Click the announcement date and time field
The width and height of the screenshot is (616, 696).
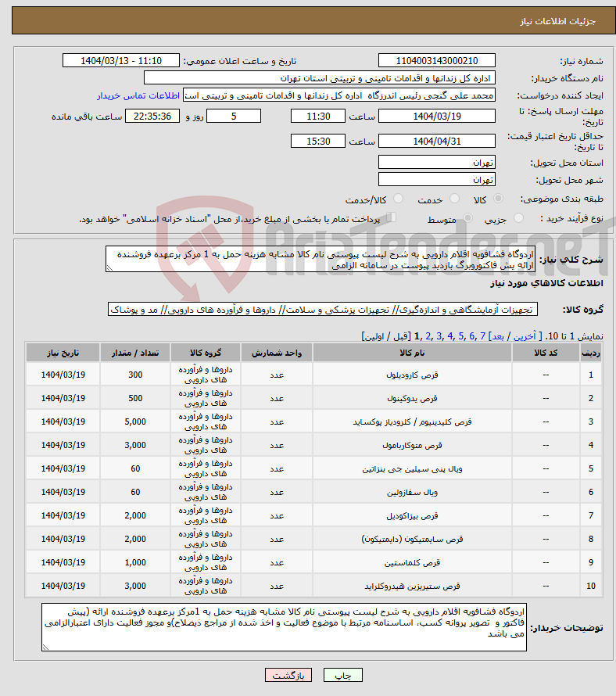pos(120,61)
